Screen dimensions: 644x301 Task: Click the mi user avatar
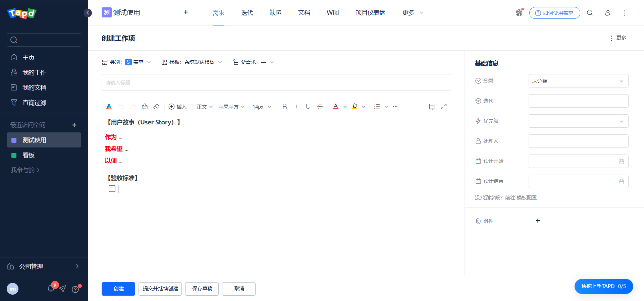13,289
